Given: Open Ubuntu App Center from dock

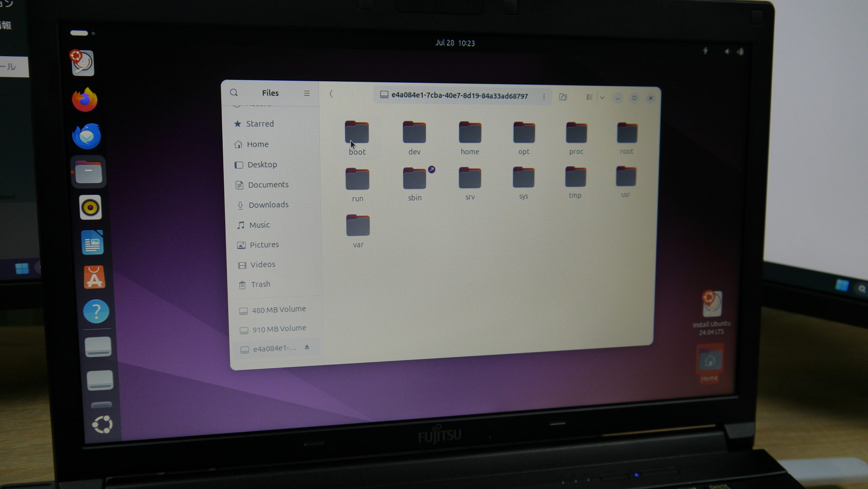Looking at the screenshot, I should coord(94,278).
